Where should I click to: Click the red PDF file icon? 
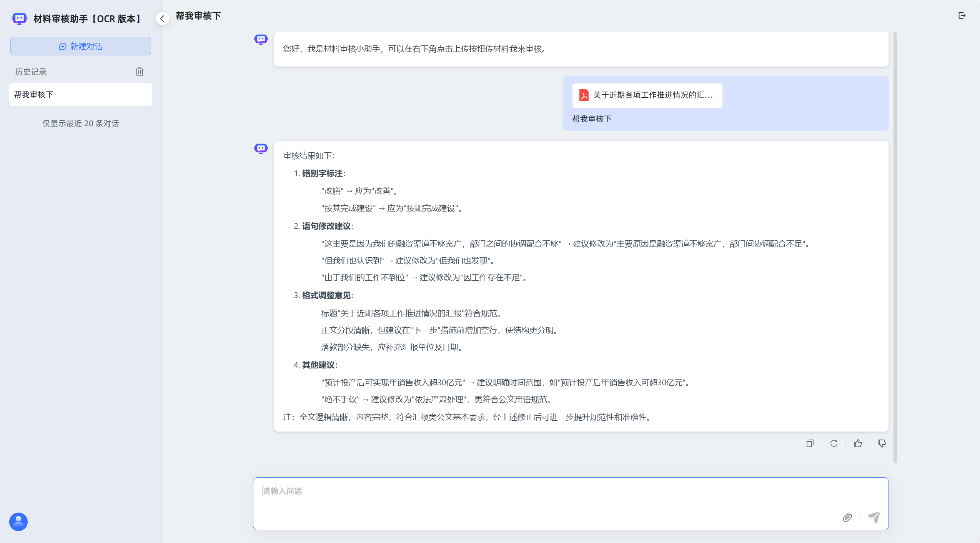[584, 95]
